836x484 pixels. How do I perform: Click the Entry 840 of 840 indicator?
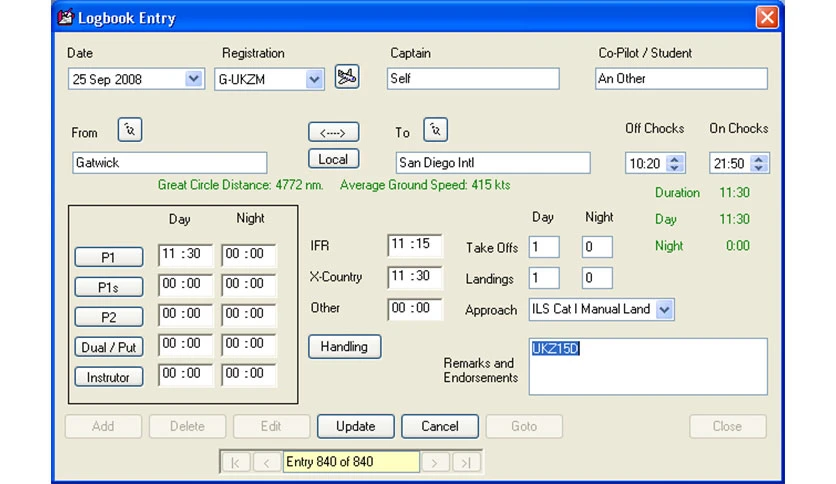pyautogui.click(x=351, y=462)
